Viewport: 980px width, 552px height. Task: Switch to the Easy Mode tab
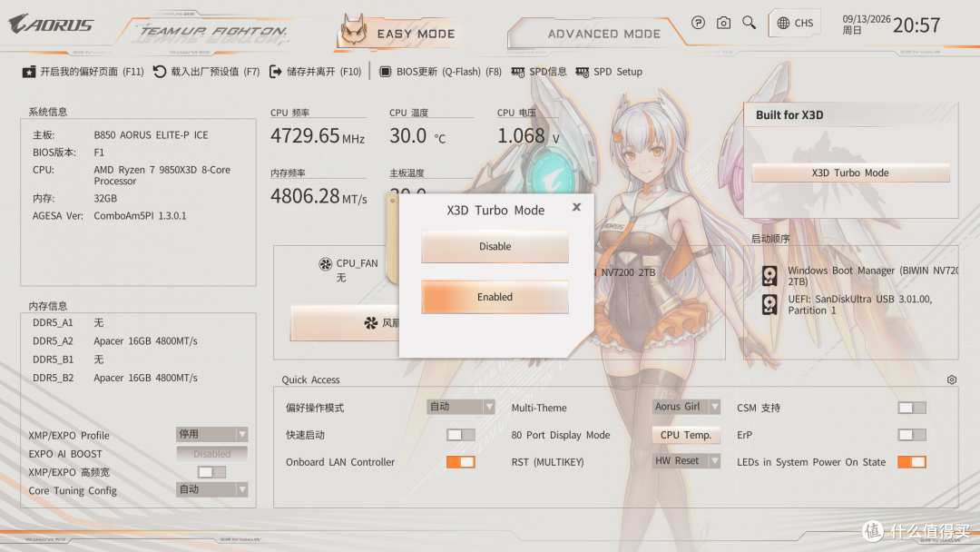[x=400, y=33]
